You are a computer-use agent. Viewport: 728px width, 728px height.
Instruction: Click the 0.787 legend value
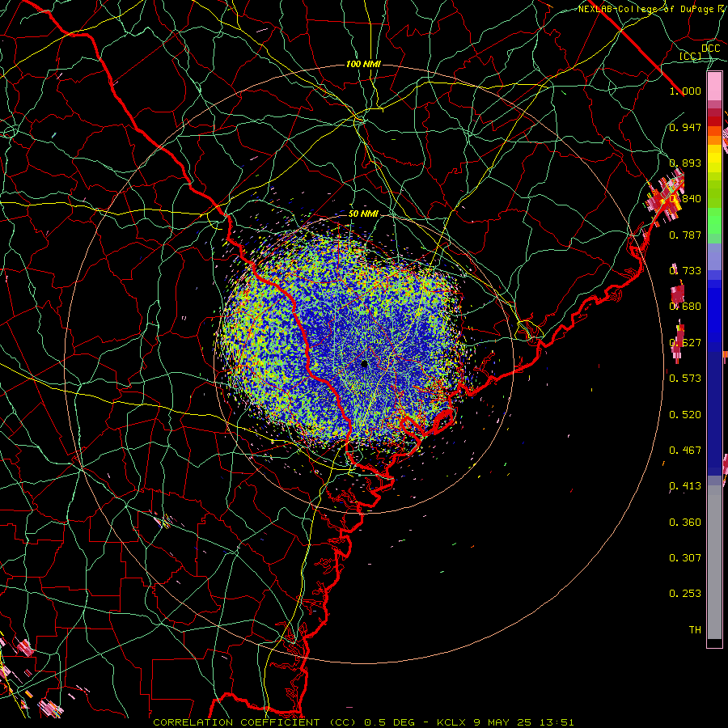point(685,235)
